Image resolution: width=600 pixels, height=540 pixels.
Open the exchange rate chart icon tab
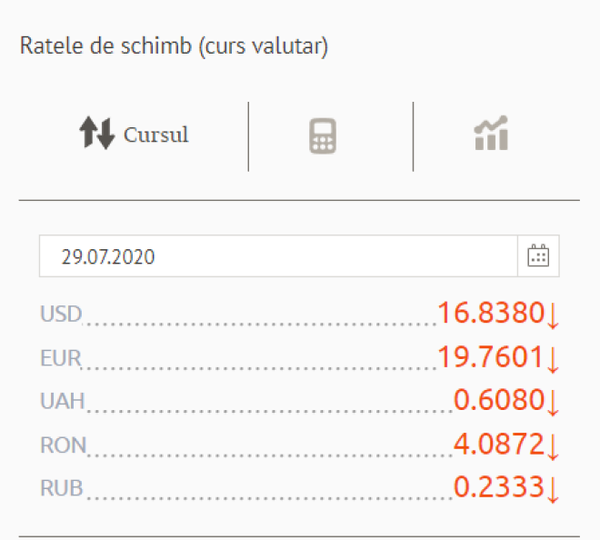[491, 133]
